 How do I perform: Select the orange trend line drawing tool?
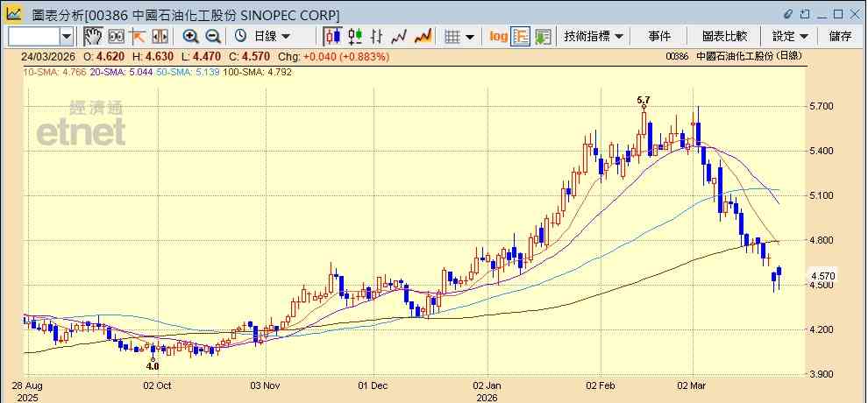coord(138,37)
